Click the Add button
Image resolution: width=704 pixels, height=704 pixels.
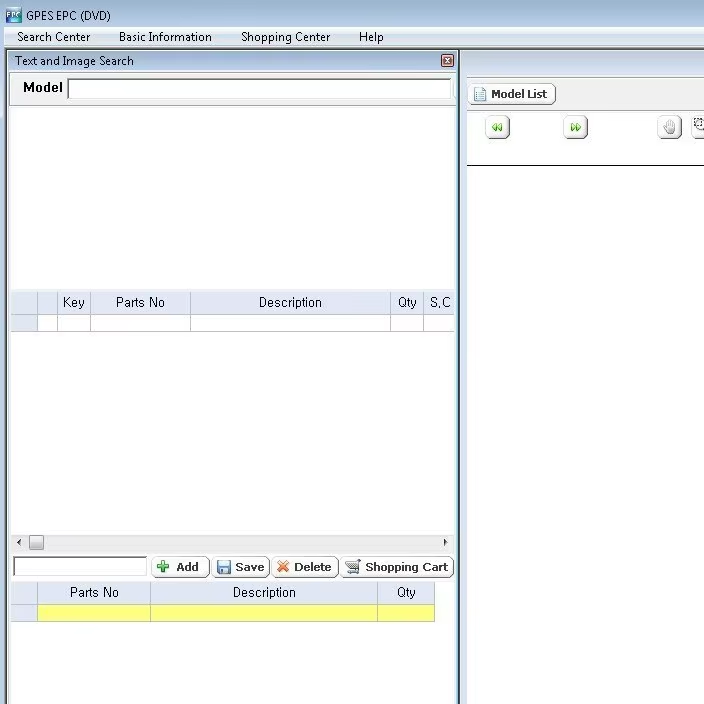click(x=180, y=567)
